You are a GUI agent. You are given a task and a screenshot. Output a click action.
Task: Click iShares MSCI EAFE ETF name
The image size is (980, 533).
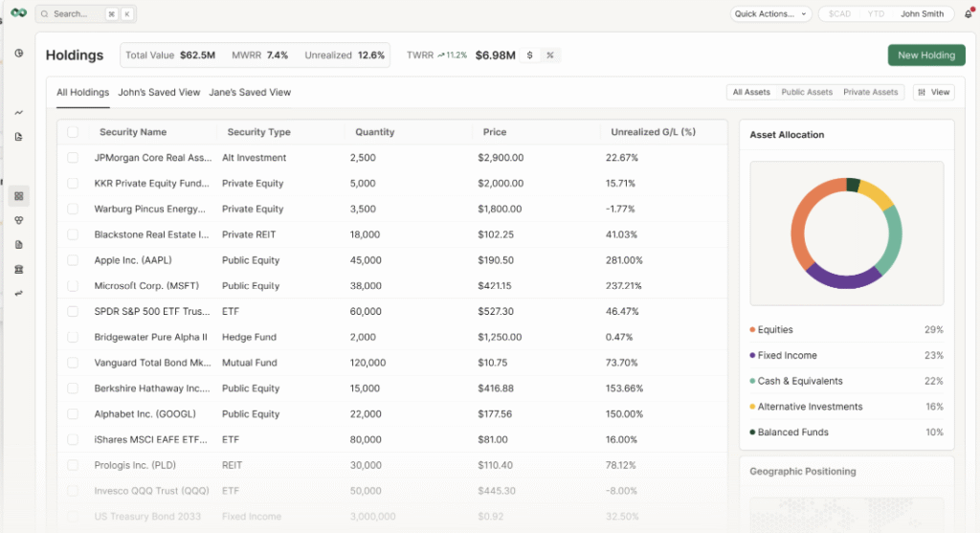[150, 439]
